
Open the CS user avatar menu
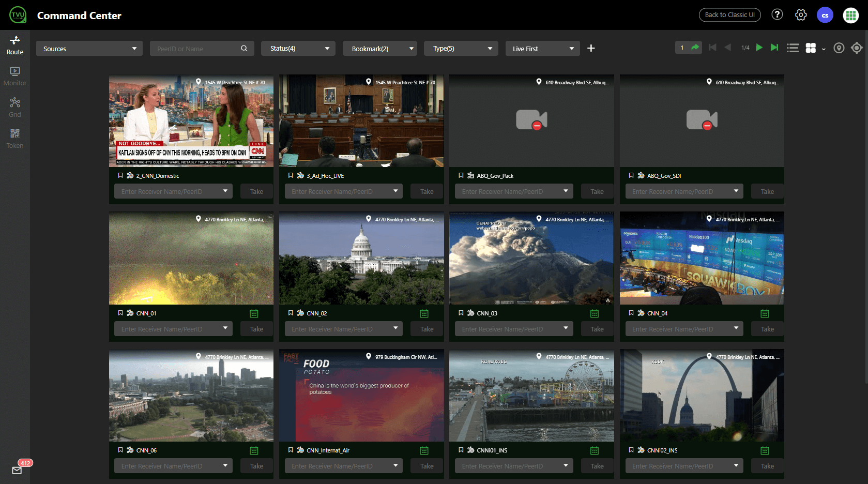click(825, 15)
